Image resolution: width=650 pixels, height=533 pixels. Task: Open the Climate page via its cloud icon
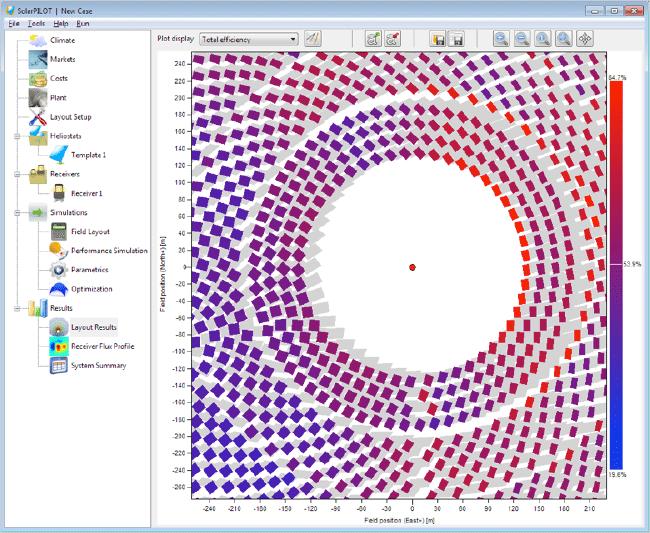[x=38, y=41]
